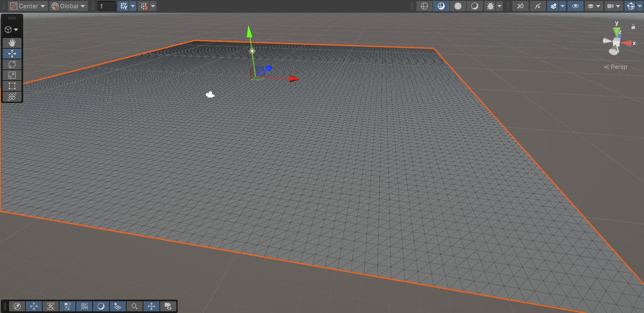Open the Global rotation dropdown
The width and height of the screenshot is (644, 313).
coord(69,6)
